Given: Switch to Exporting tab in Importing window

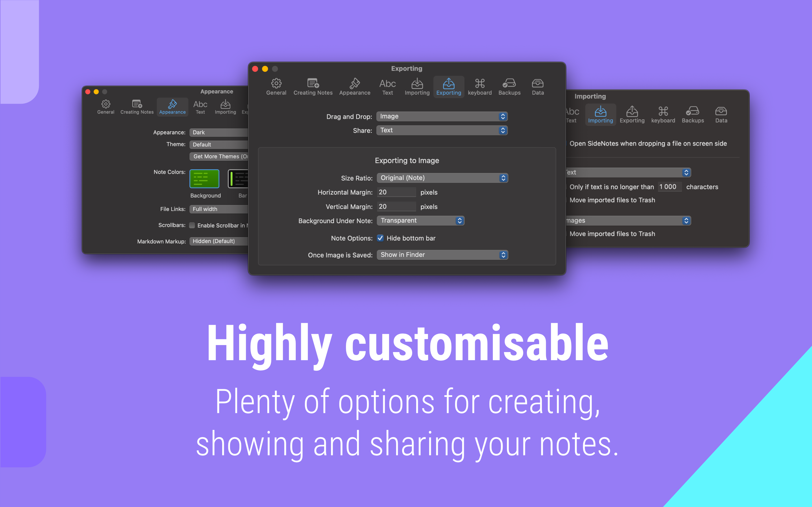Looking at the screenshot, I should 632,115.
